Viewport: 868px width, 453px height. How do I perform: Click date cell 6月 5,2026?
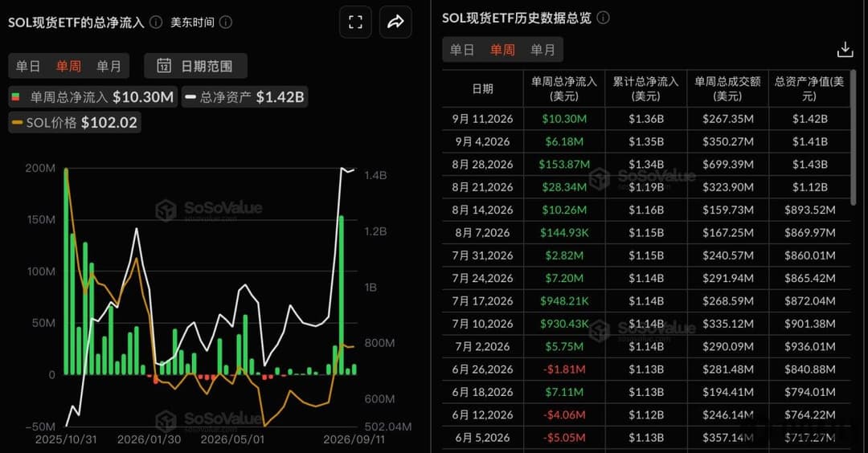coord(483,438)
